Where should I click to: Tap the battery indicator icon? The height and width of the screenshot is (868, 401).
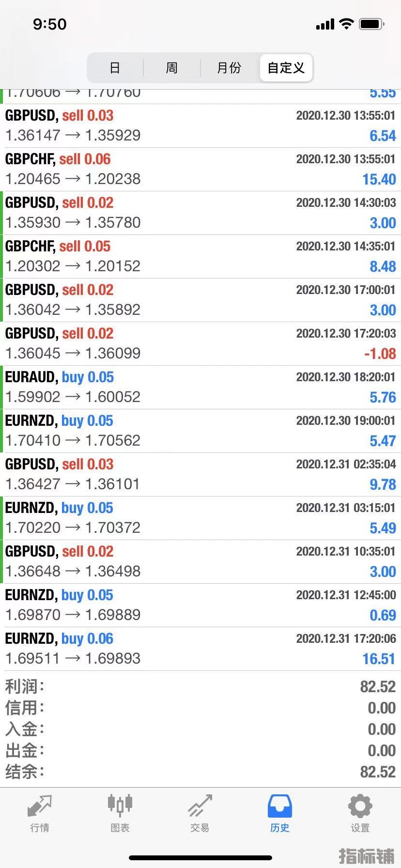coord(372,24)
